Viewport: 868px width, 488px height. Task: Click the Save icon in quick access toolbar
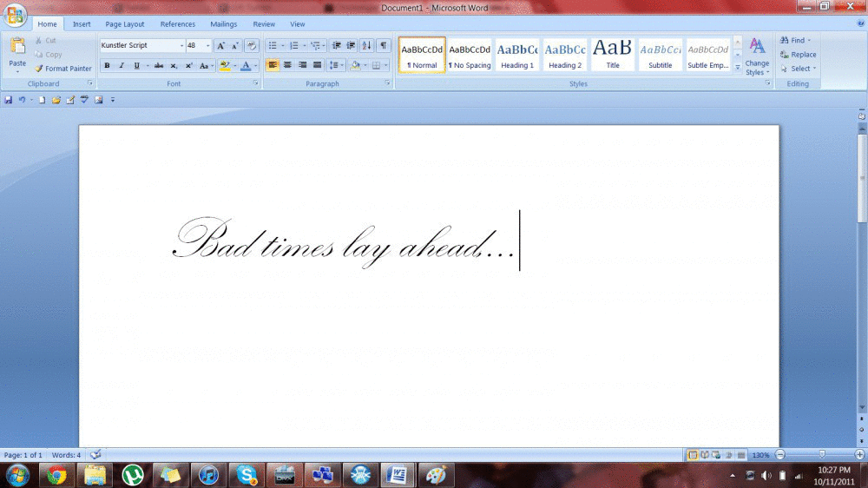tap(8, 100)
